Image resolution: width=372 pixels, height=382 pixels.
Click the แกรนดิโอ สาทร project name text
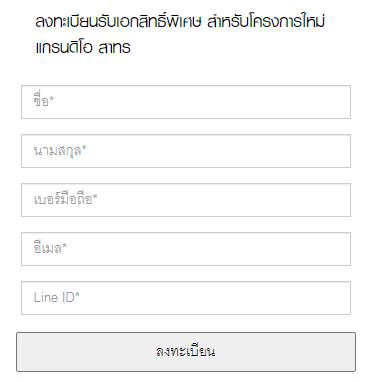click(83, 47)
